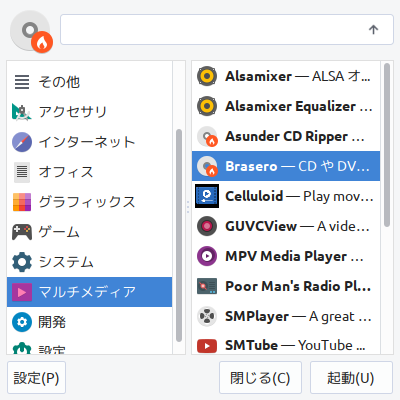
Task: Select the グラフィックス category
Action: pyautogui.click(x=89, y=202)
